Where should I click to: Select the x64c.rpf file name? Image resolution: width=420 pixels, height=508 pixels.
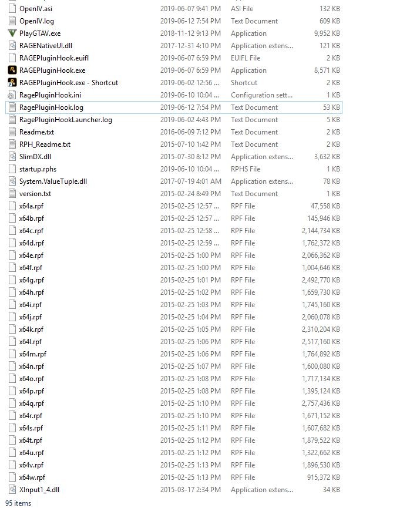[31, 231]
